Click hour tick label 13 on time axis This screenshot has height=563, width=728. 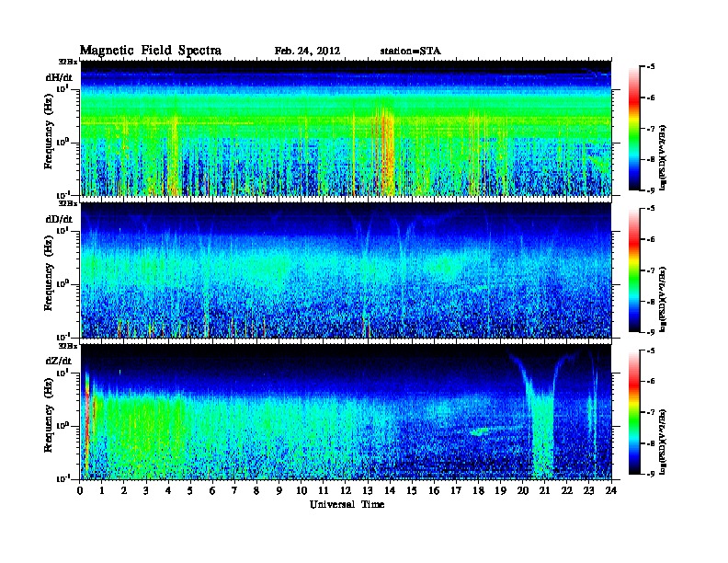(x=368, y=491)
